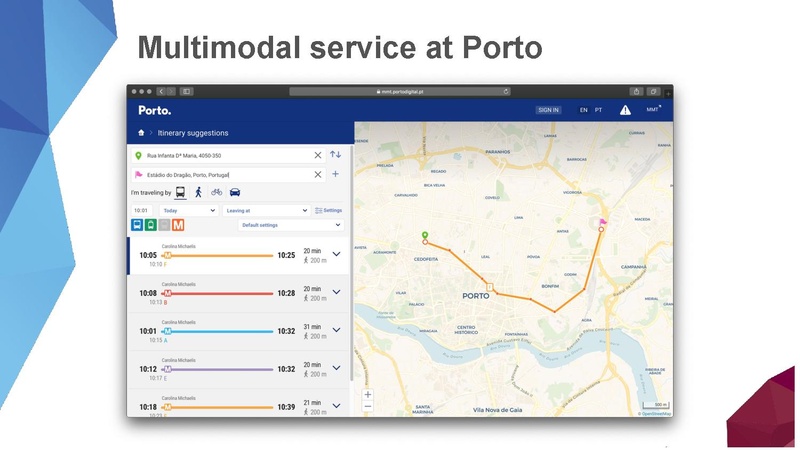Toggle the blue bus transit filter

[x=137, y=224]
